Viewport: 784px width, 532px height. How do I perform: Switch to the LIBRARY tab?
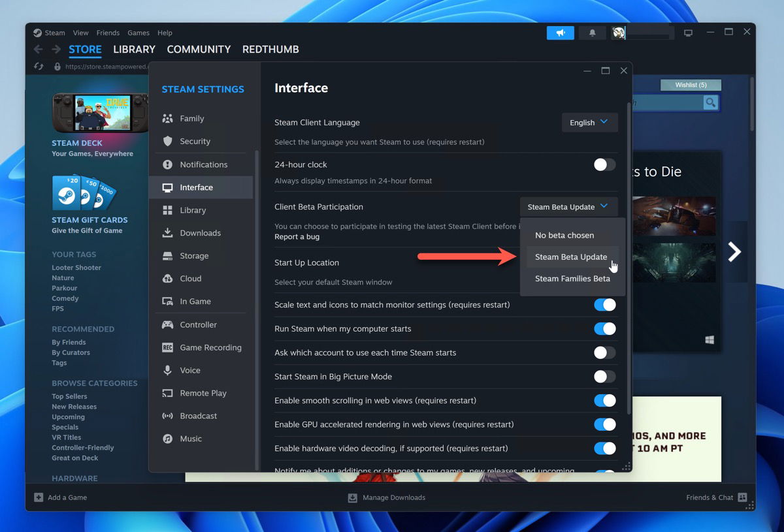pos(134,49)
